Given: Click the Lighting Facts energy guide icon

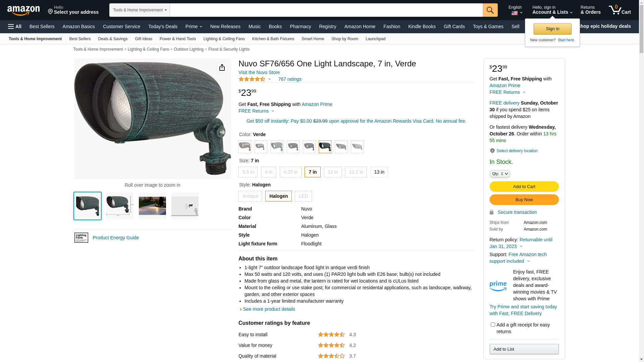Looking at the screenshot, I should tap(81, 238).
